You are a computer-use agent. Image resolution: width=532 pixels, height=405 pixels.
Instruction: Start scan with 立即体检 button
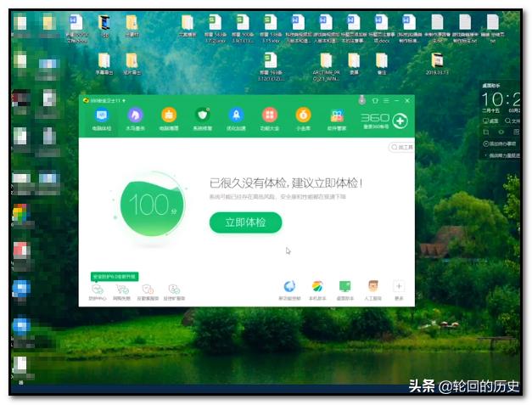[x=246, y=222]
